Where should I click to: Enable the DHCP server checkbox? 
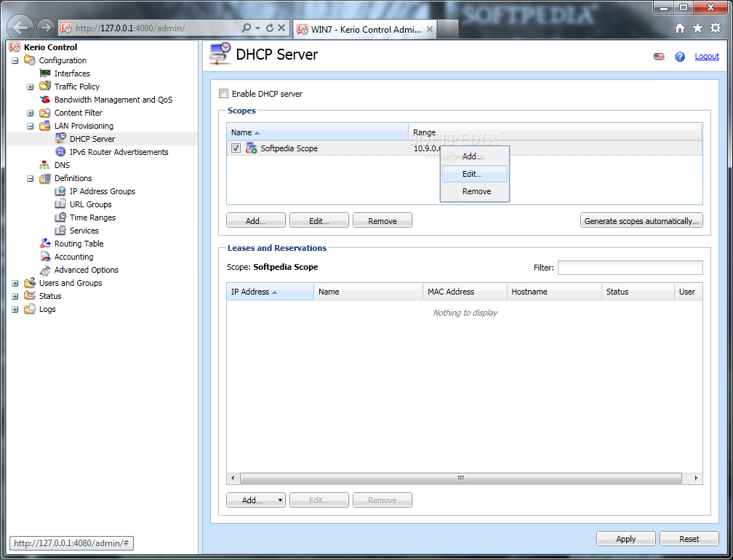click(224, 94)
